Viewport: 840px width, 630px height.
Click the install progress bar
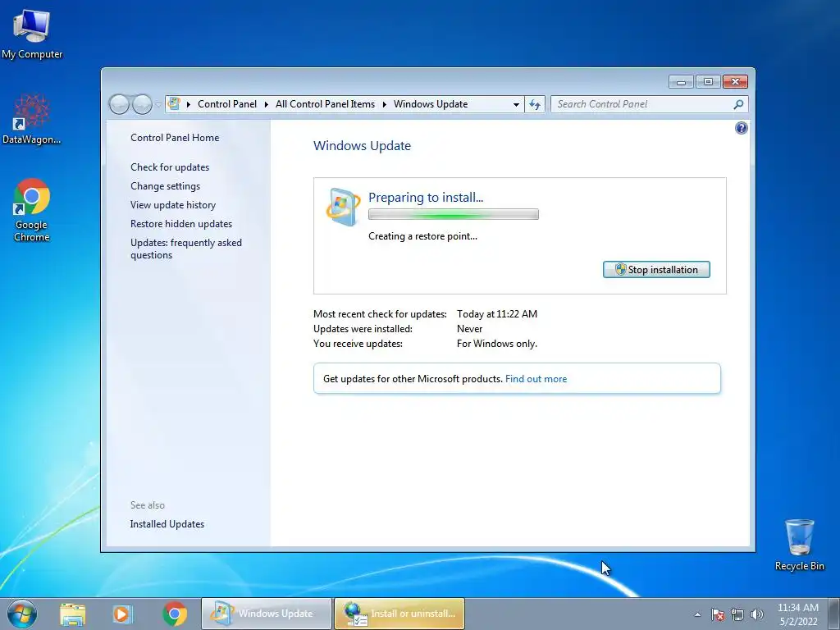(x=453, y=214)
